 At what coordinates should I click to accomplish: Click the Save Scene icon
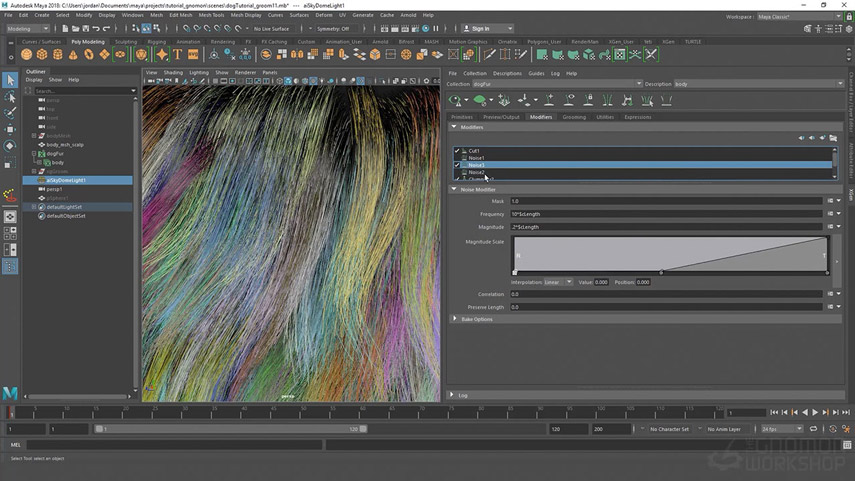coord(86,28)
